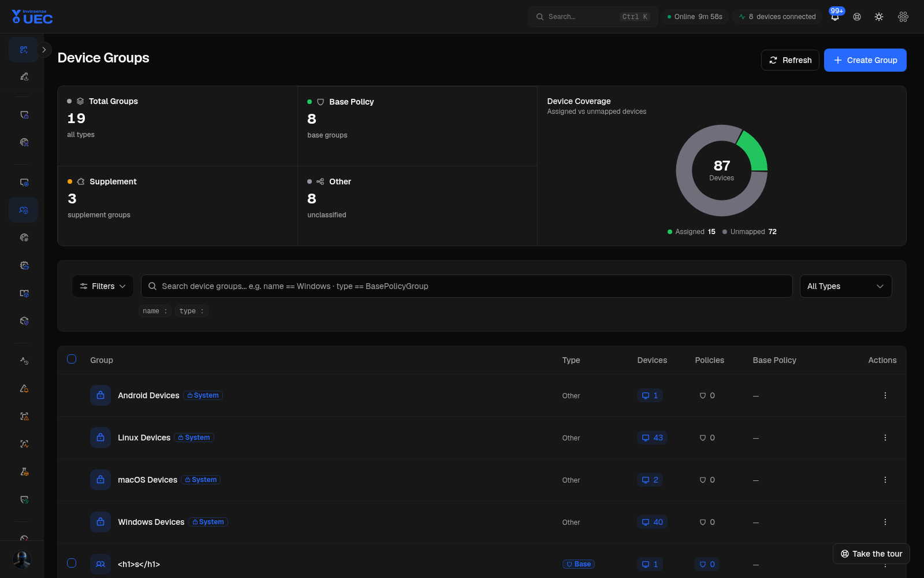Click user avatar at sidebar bottom
The height and width of the screenshot is (578, 924).
22,560
